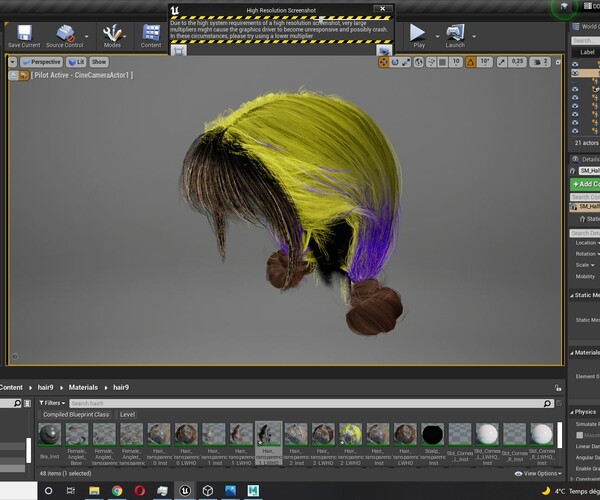The height and width of the screenshot is (500, 600).
Task: Click the capture region icon in the screenshot dialog
Action: point(179,51)
